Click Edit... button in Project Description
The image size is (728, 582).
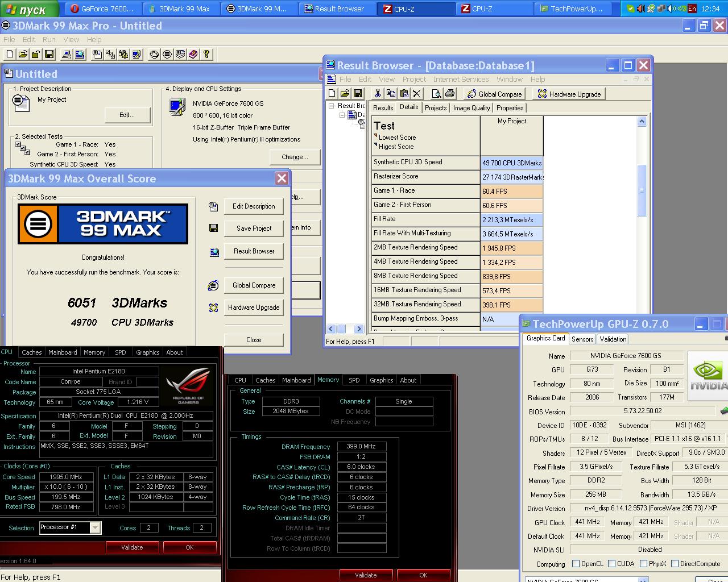(127, 115)
